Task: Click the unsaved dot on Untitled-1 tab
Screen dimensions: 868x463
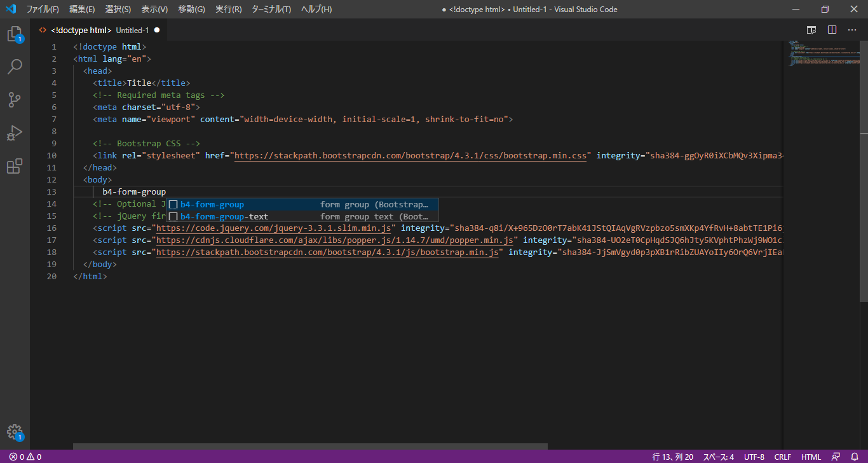Action: [x=157, y=30]
